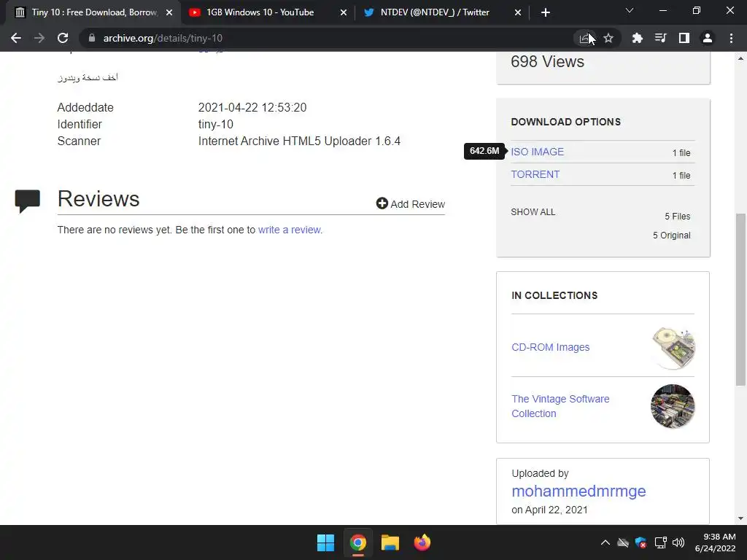
Task: Open the CD-ROM Images collection link
Action: 550,347
